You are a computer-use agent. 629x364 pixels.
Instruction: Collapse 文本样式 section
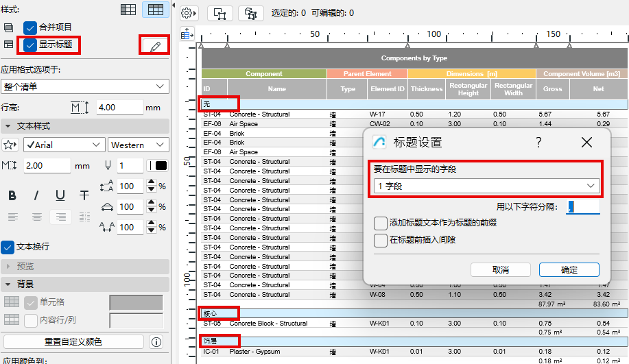click(x=8, y=126)
